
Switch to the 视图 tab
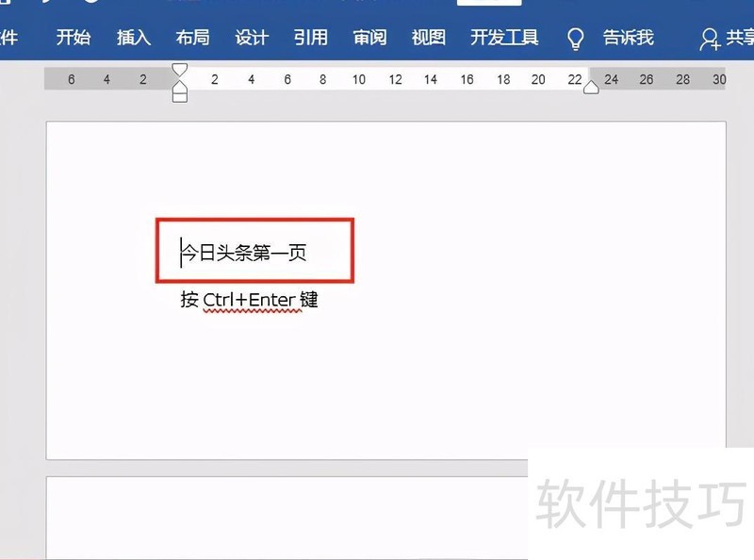429,38
